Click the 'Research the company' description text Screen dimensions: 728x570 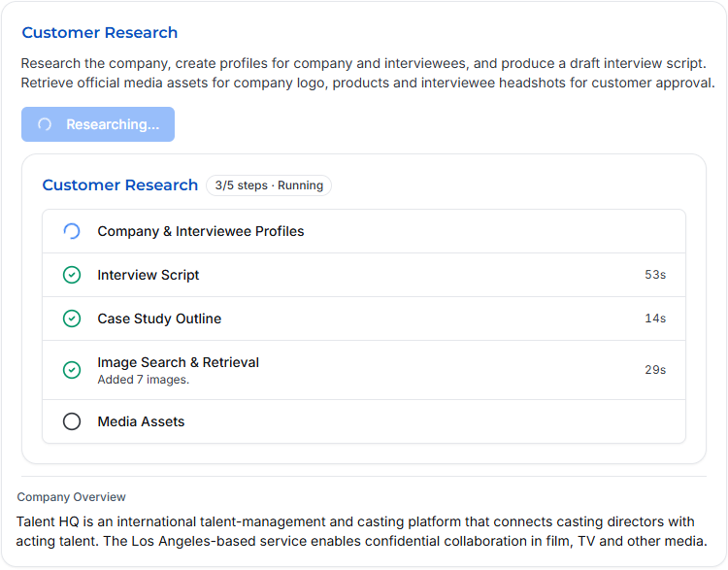(x=368, y=73)
